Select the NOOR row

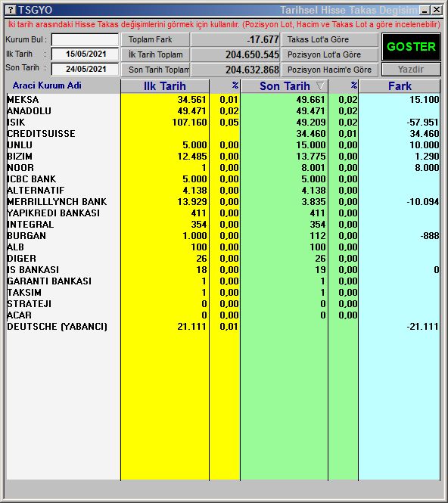223,167
